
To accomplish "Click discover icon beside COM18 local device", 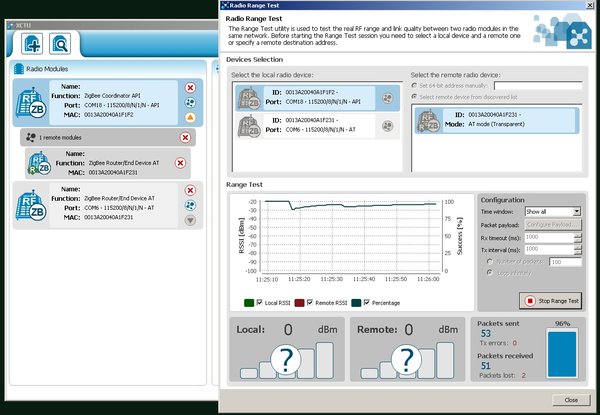I will coord(388,98).
